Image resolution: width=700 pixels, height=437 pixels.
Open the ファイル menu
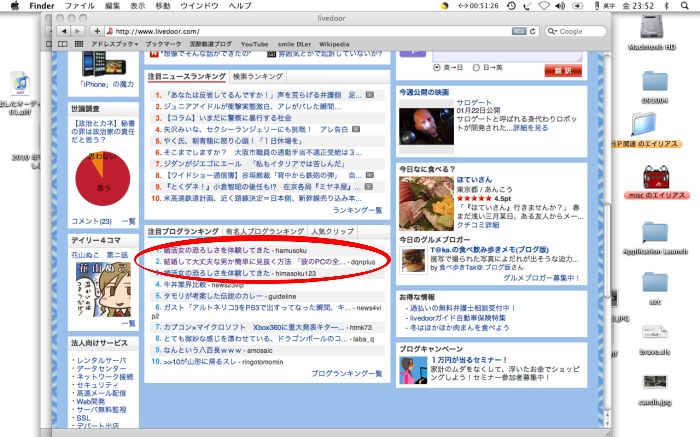pyautogui.click(x=79, y=6)
